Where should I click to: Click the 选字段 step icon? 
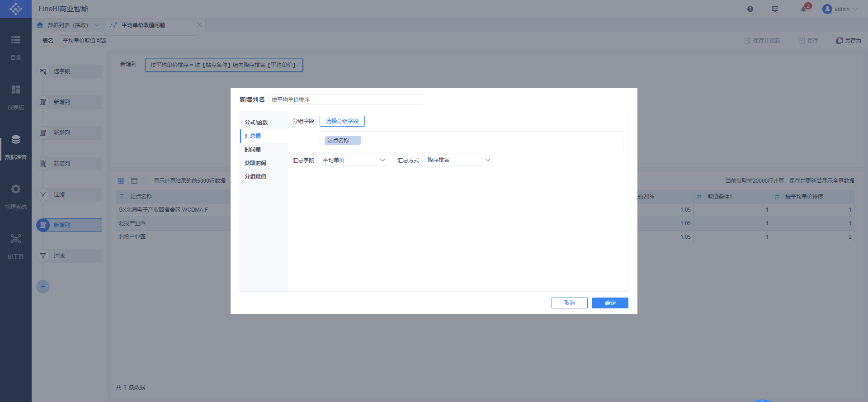(x=43, y=71)
